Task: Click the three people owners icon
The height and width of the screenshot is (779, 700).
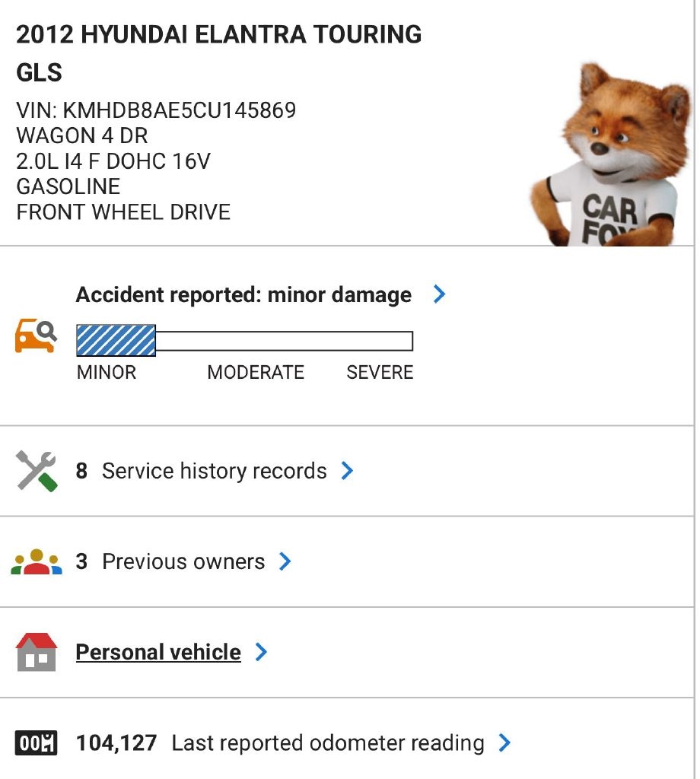Action: (x=37, y=562)
